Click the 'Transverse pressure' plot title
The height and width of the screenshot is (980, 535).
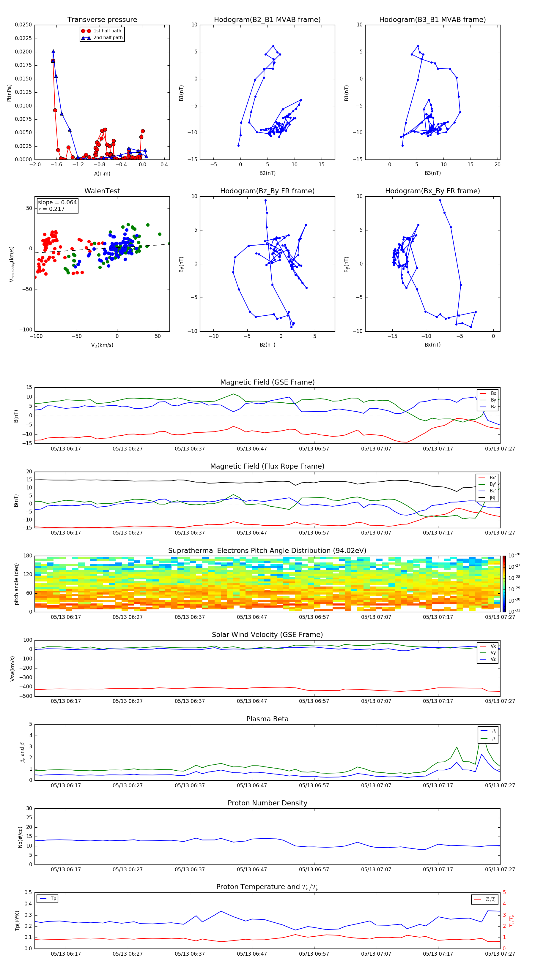click(102, 20)
